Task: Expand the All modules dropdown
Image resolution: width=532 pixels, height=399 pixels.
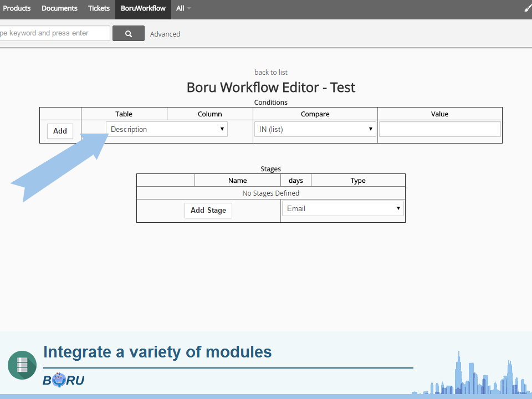Action: pyautogui.click(x=183, y=8)
